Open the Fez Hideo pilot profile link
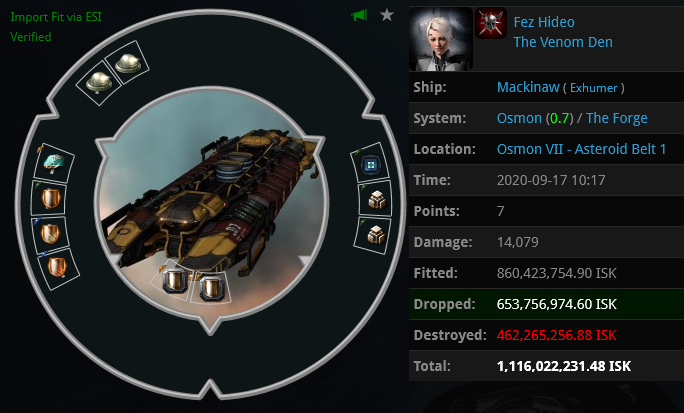 pos(544,22)
